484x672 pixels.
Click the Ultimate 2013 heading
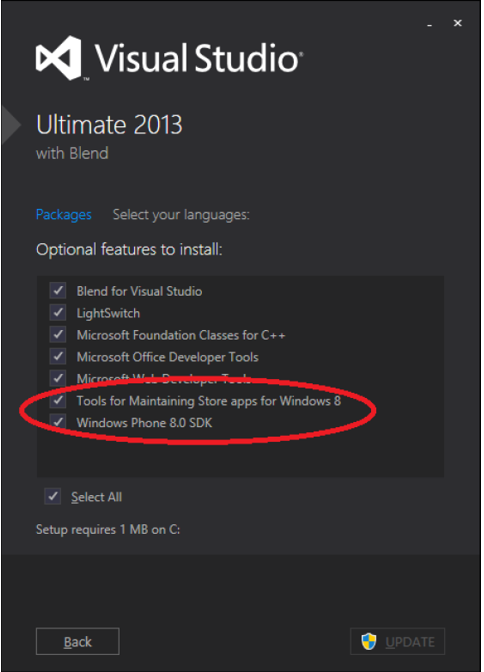tap(109, 125)
